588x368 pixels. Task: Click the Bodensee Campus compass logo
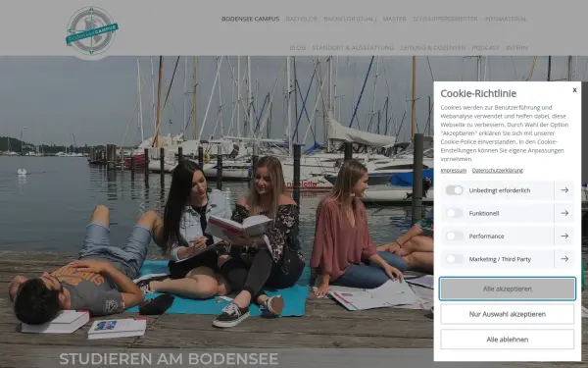pyautogui.click(x=92, y=32)
